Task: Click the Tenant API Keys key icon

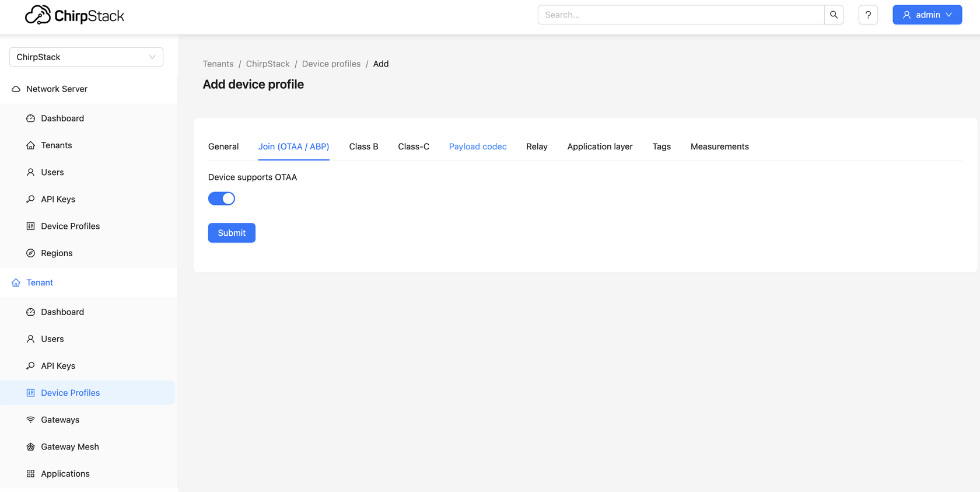Action: click(x=30, y=365)
